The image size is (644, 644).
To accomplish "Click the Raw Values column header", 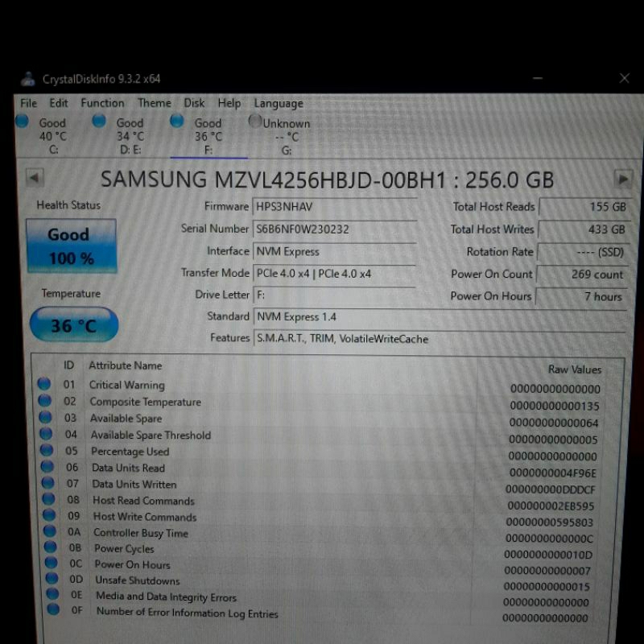I will tap(575, 369).
